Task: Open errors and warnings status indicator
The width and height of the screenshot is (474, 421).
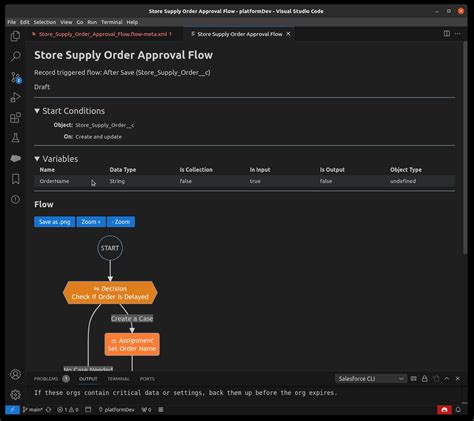Action: point(68,410)
